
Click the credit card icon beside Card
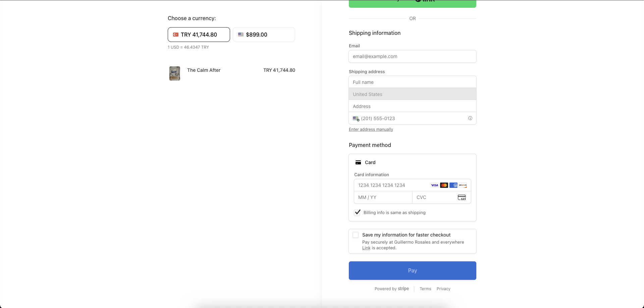tap(358, 162)
